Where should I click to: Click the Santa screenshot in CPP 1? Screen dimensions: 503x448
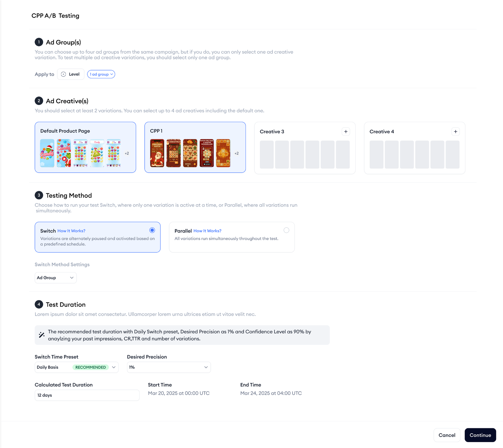click(157, 153)
